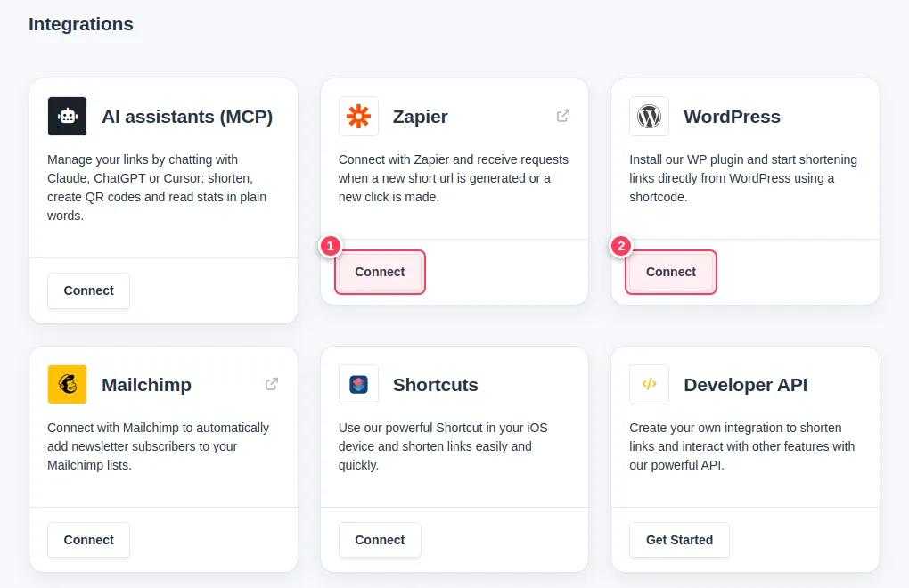Click the AI assistants robot icon
This screenshot has width=909, height=588.
pyautogui.click(x=67, y=117)
